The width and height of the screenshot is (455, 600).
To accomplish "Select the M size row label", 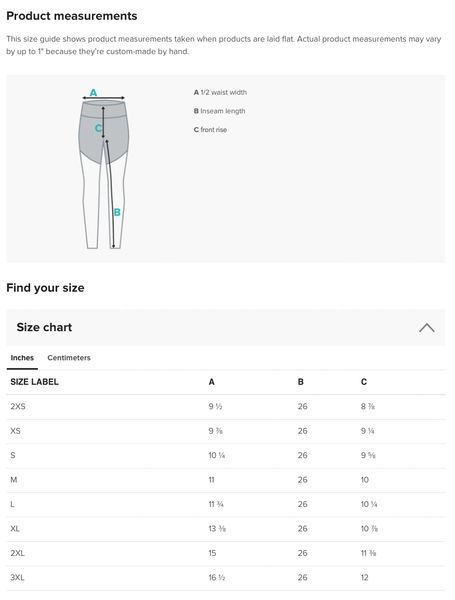I will (x=14, y=480).
